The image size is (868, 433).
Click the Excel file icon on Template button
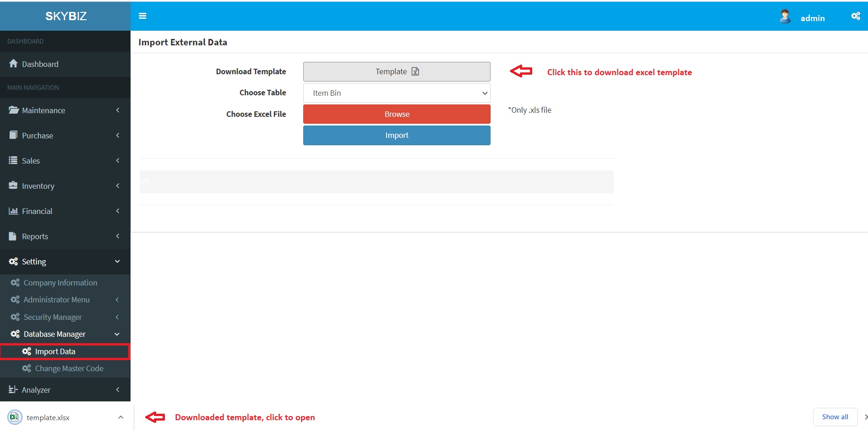click(x=415, y=71)
